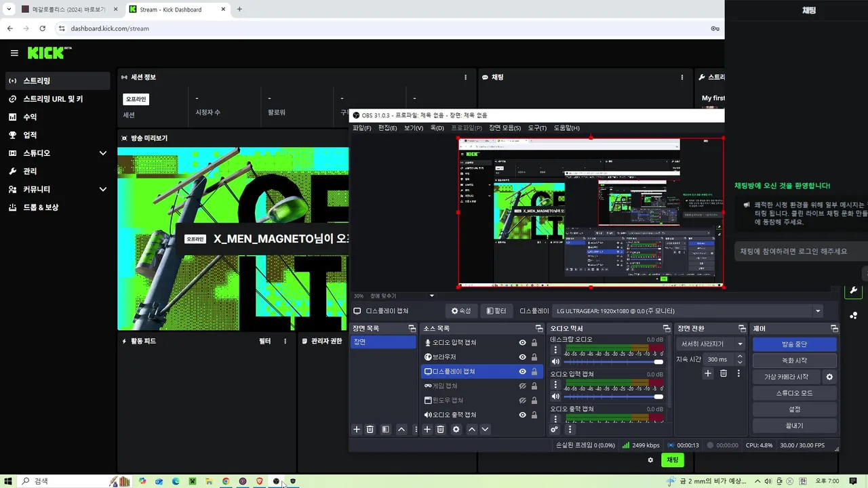Expand 커뮤니티 sidebar section
The width and height of the screenshot is (868, 488).
103,189
